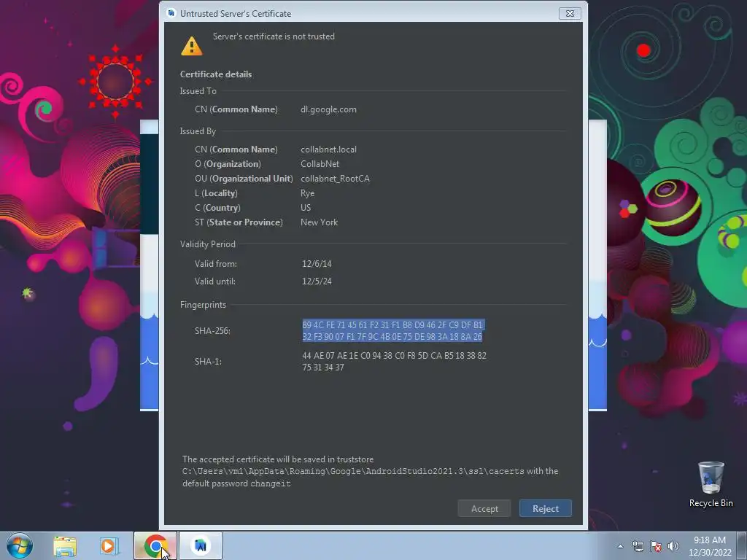Click the Fingerprints section label
This screenshot has height=560, width=747.
pyautogui.click(x=203, y=305)
